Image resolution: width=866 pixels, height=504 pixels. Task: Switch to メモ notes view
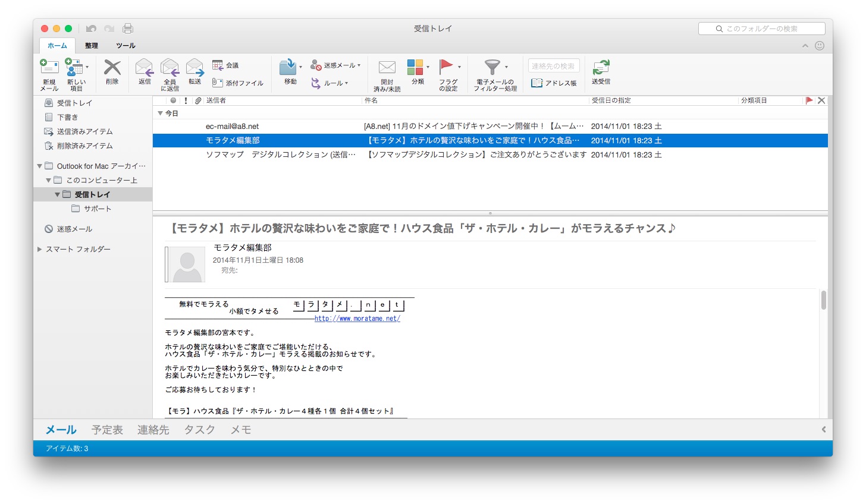[240, 430]
